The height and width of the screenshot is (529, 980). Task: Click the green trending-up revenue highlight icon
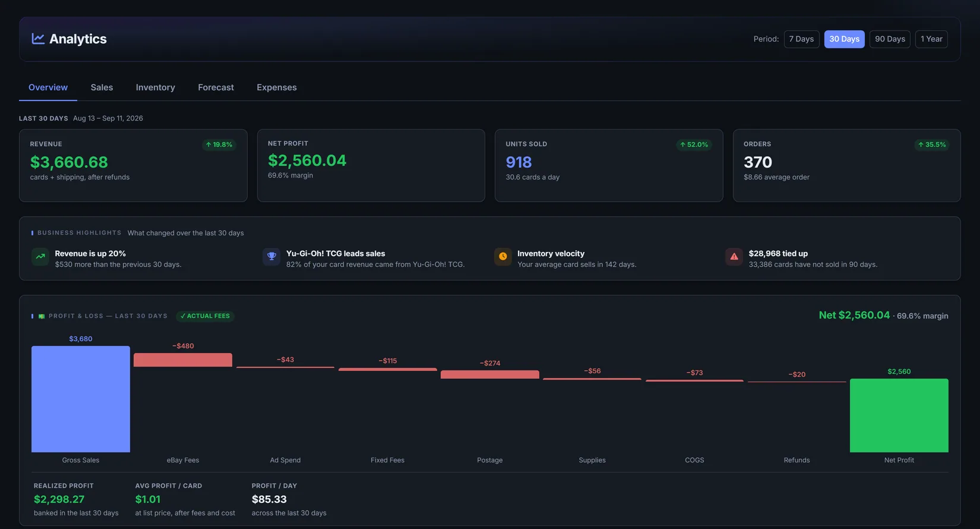[40, 257]
